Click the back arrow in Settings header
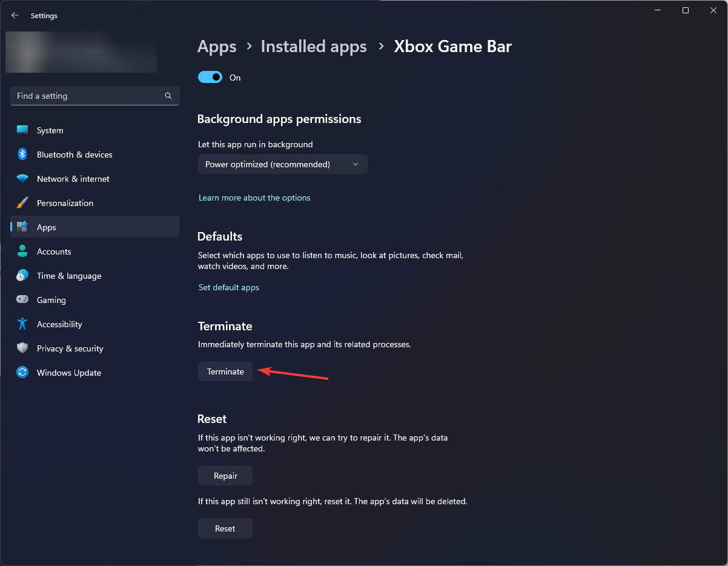The image size is (728, 566). click(15, 15)
